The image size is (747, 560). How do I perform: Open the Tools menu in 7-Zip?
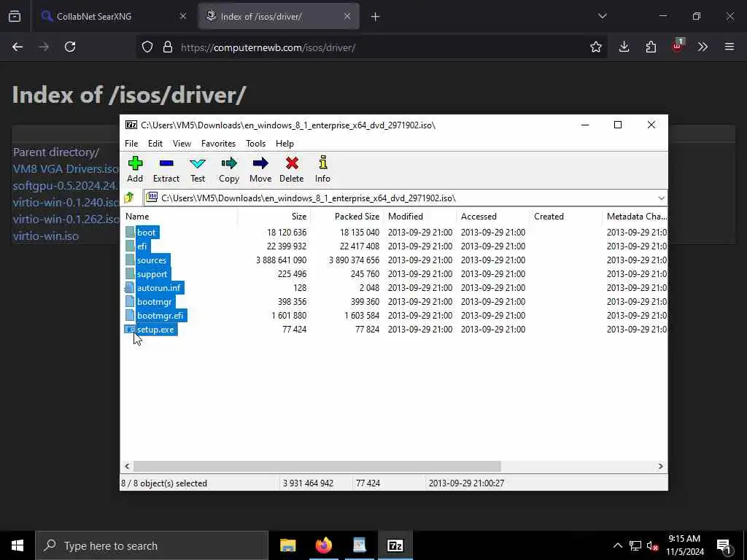coord(255,144)
